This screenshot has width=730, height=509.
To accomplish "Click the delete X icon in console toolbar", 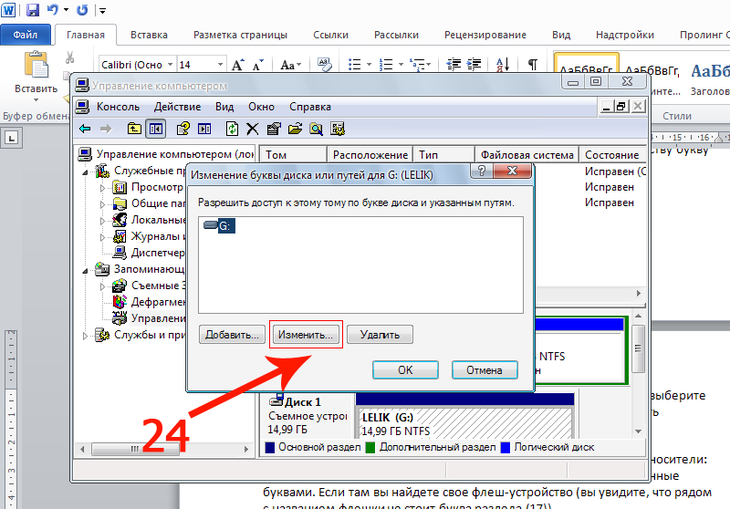I will pyautogui.click(x=253, y=129).
